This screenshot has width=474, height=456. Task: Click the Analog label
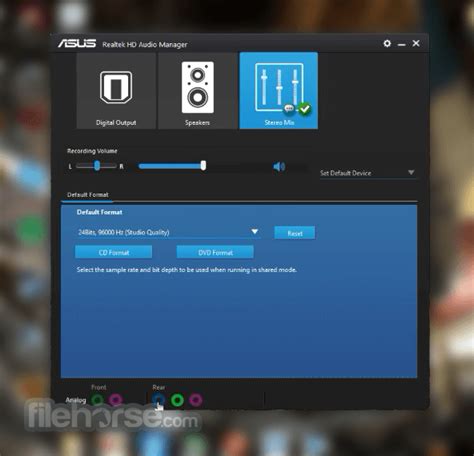tap(76, 400)
